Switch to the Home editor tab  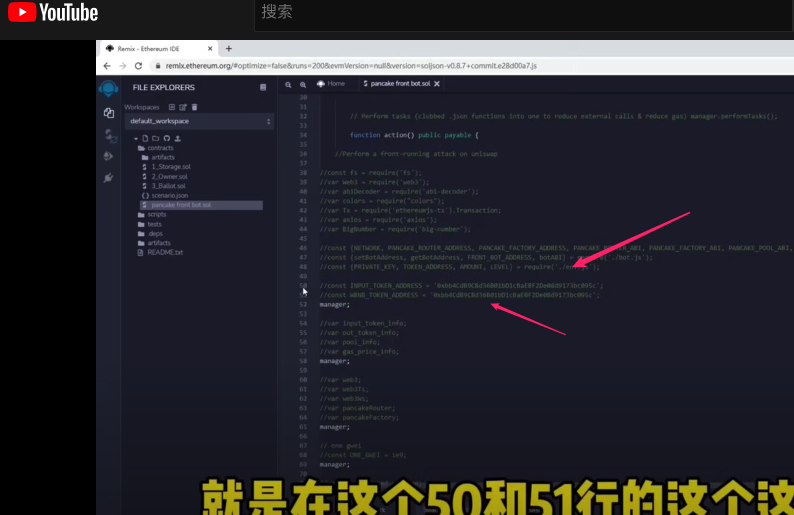point(331,84)
